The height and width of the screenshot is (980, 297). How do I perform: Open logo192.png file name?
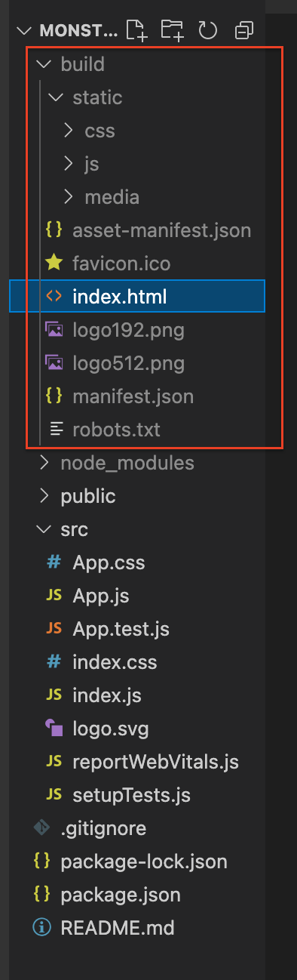click(x=129, y=331)
